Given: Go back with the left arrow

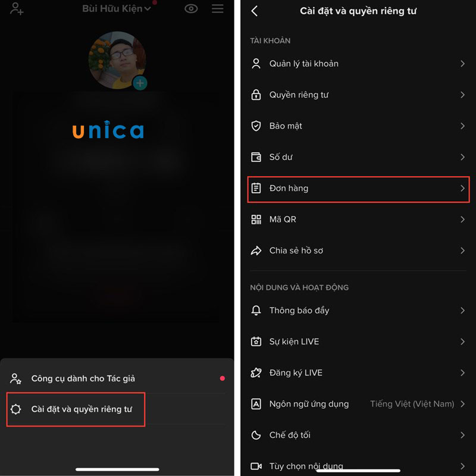Looking at the screenshot, I should (x=255, y=11).
